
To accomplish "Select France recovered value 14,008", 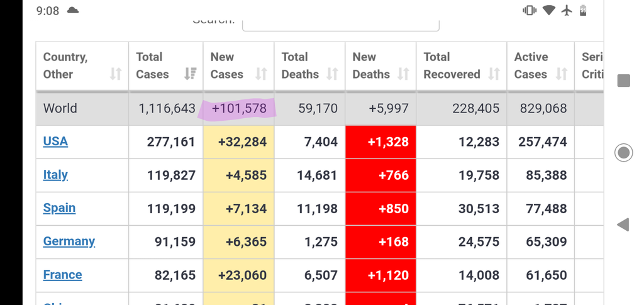I will 479,275.
